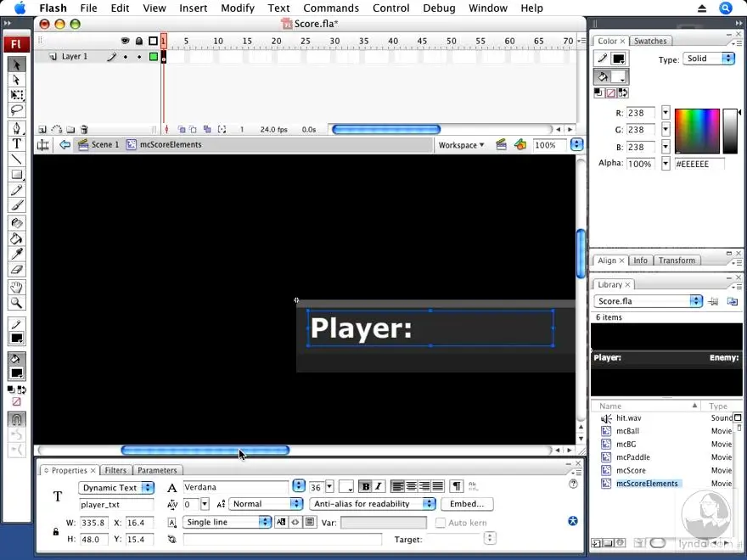Toggle Snap to Objects magnet

click(x=16, y=419)
